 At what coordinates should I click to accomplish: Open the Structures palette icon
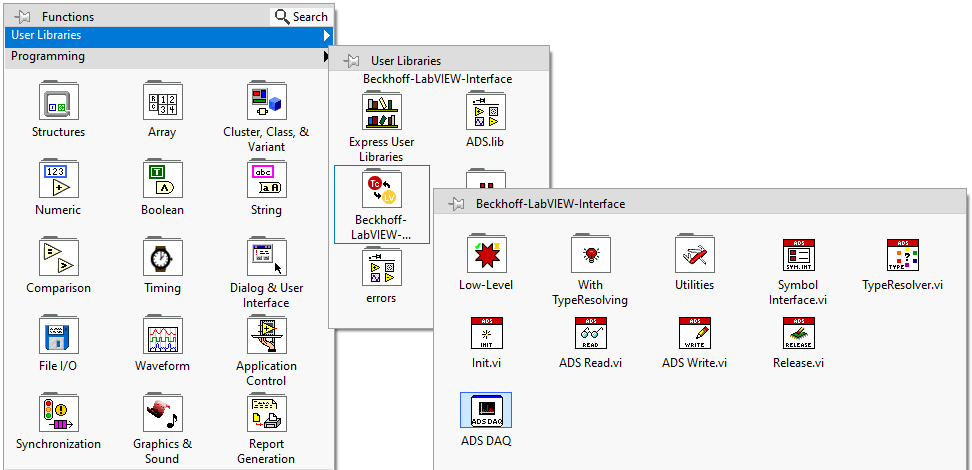click(x=58, y=103)
